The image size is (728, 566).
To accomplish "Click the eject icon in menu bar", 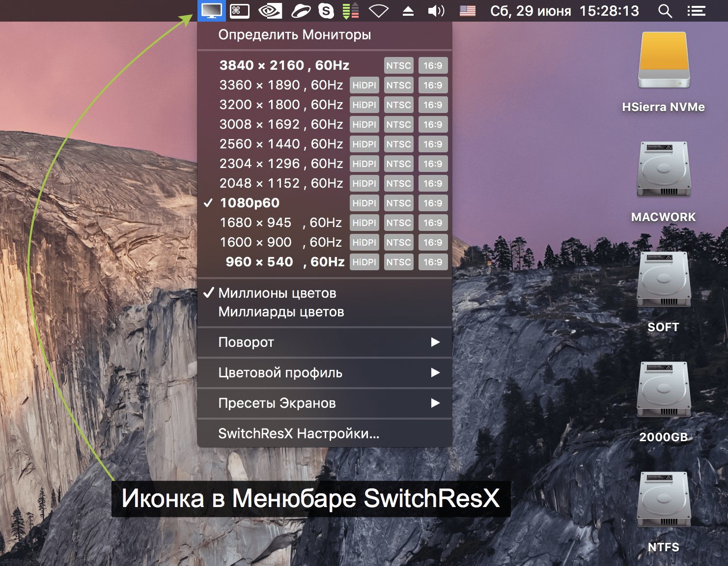I will coord(408,11).
